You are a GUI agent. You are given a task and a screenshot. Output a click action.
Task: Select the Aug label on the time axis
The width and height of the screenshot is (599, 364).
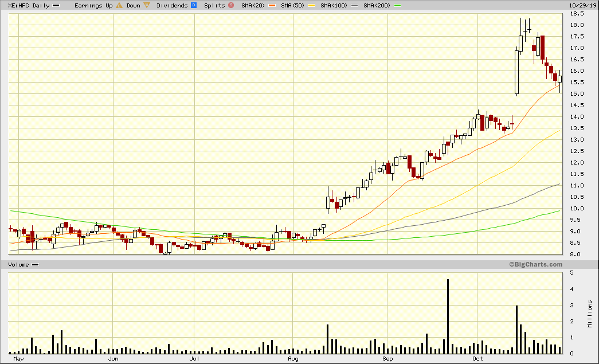pyautogui.click(x=293, y=359)
